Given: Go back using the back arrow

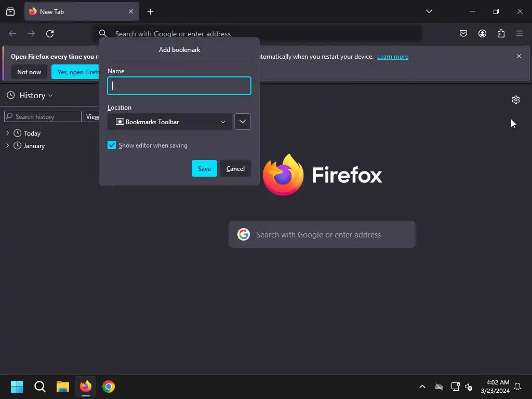Looking at the screenshot, I should 12,34.
